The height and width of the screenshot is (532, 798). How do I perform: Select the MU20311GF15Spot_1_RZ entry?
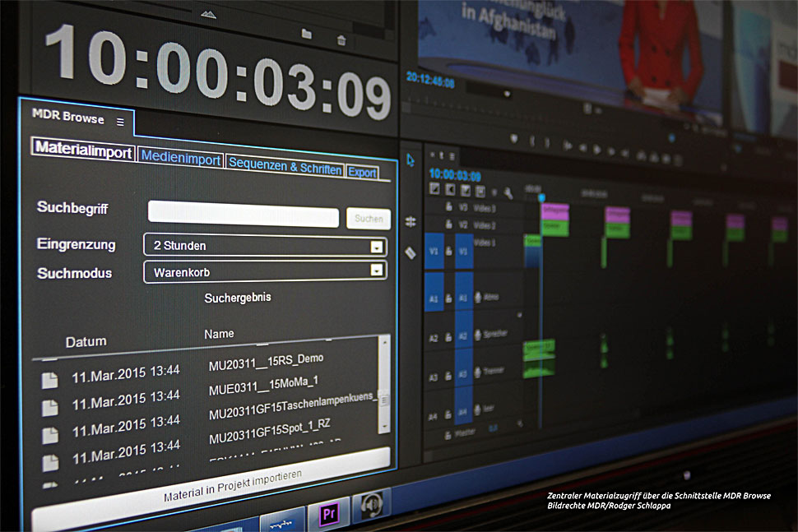click(x=270, y=432)
